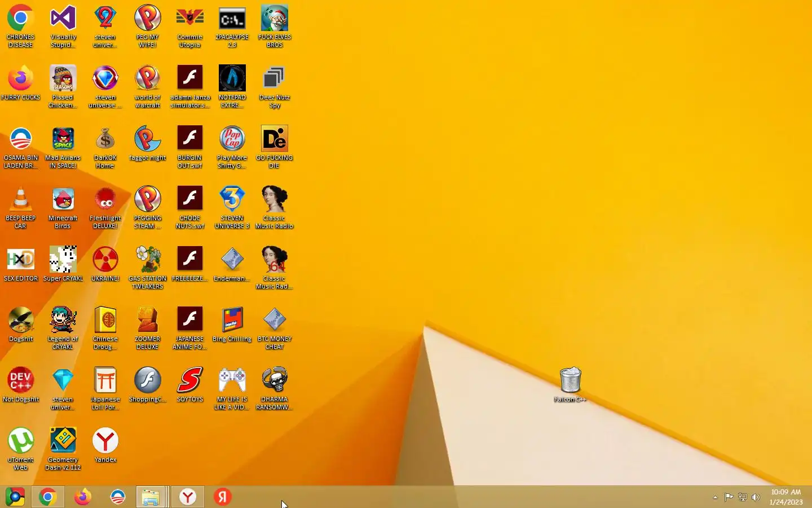Launch the NOTEPAD EXTRE... icon
The width and height of the screenshot is (812, 508).
click(232, 86)
